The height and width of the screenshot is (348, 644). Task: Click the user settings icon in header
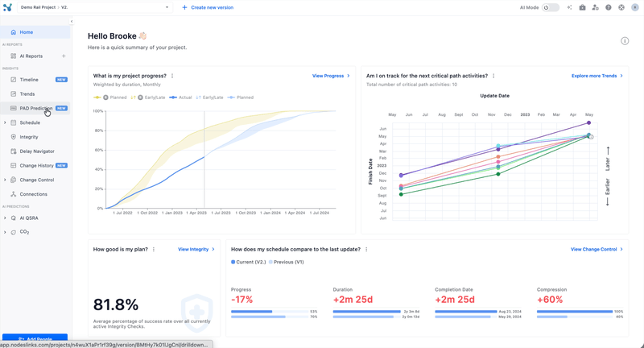coord(595,8)
